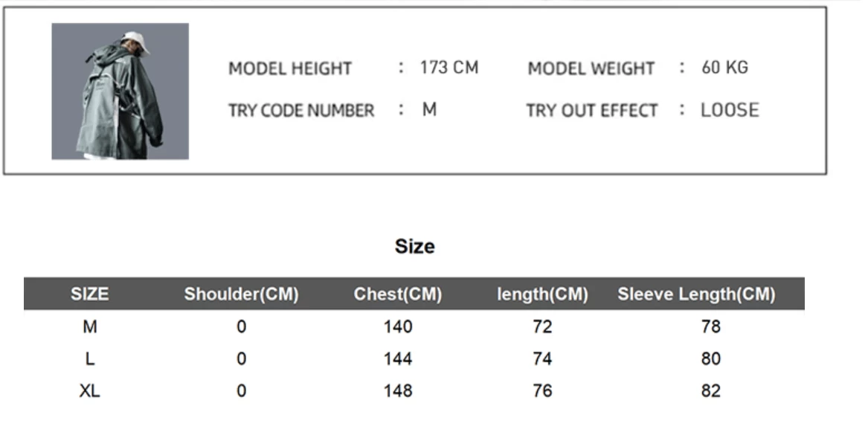Click the sleeve length value 78
The image size is (868, 426).
coord(710,326)
